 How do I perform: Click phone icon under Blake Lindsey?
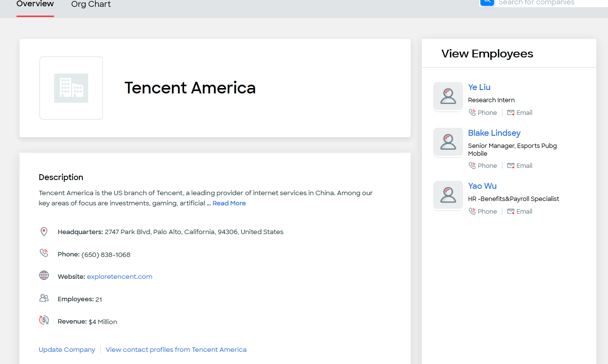pyautogui.click(x=472, y=165)
